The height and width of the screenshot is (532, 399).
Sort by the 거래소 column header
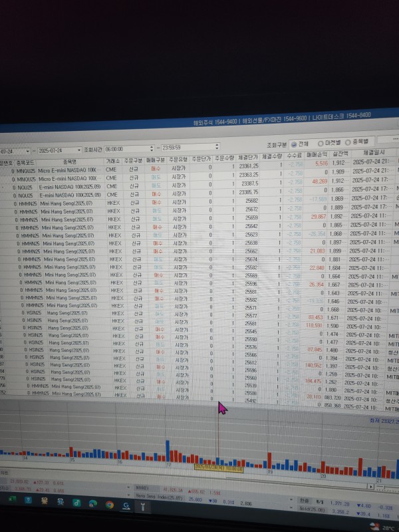pyautogui.click(x=113, y=161)
